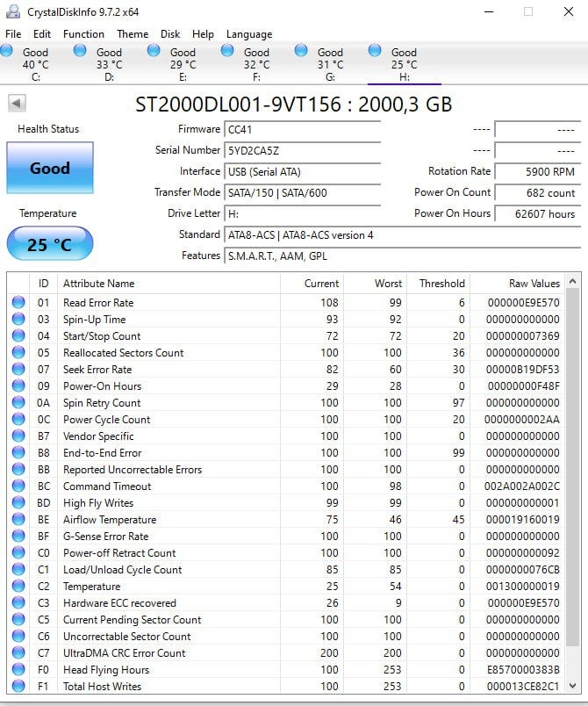Select disk H: tab at 25 °C
The height and width of the screenshot is (706, 588).
(x=405, y=64)
